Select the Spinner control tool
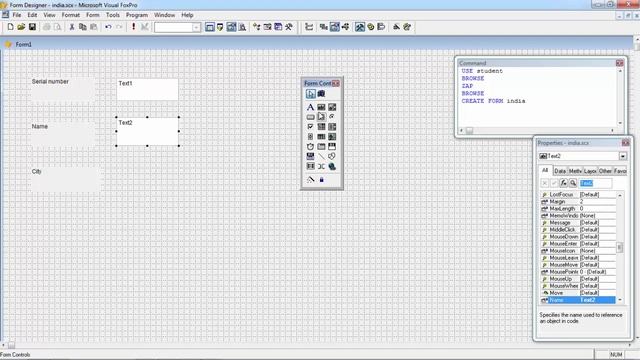This screenshot has width=640, height=360. click(310, 136)
